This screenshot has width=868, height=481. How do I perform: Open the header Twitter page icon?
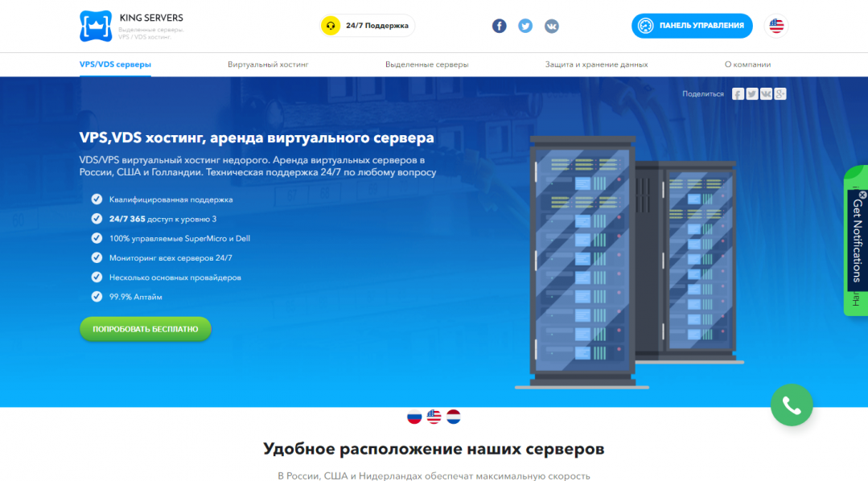click(525, 26)
